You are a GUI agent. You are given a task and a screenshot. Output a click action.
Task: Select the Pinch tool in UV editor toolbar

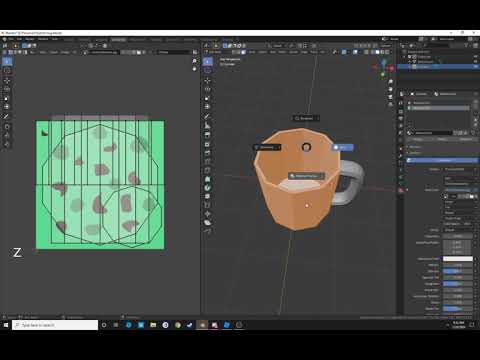coord(7,144)
